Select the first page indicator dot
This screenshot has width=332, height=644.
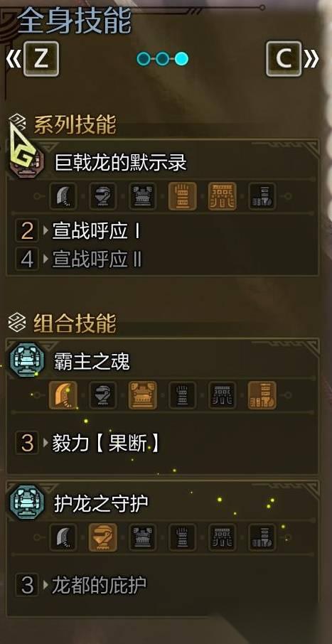pyautogui.click(x=144, y=59)
